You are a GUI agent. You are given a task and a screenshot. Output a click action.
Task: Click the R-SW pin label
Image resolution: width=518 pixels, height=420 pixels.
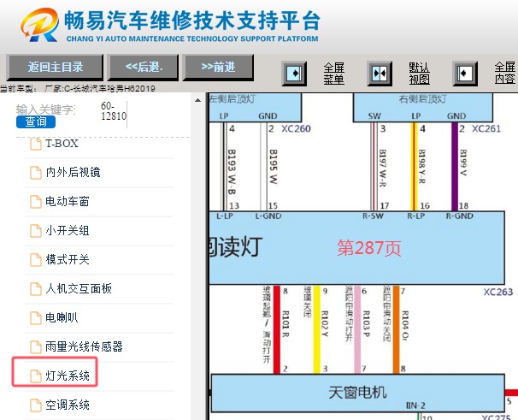click(373, 216)
